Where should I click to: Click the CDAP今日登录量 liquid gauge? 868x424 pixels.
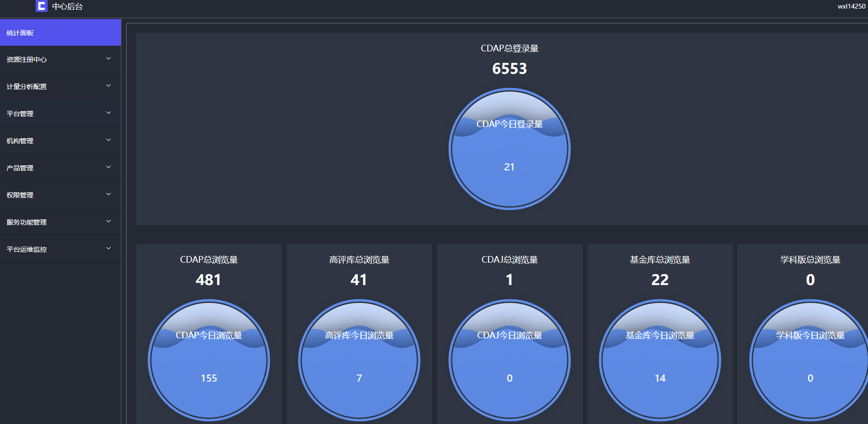click(x=510, y=149)
